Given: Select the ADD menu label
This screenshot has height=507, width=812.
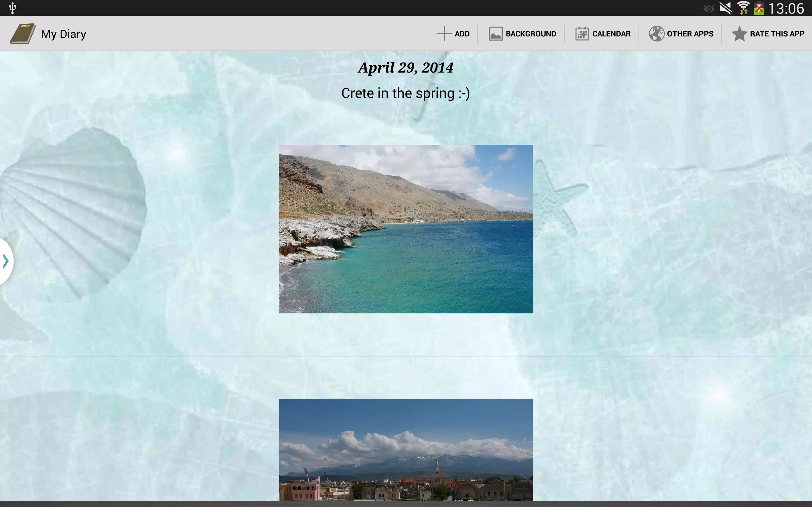Looking at the screenshot, I should click(x=462, y=34).
